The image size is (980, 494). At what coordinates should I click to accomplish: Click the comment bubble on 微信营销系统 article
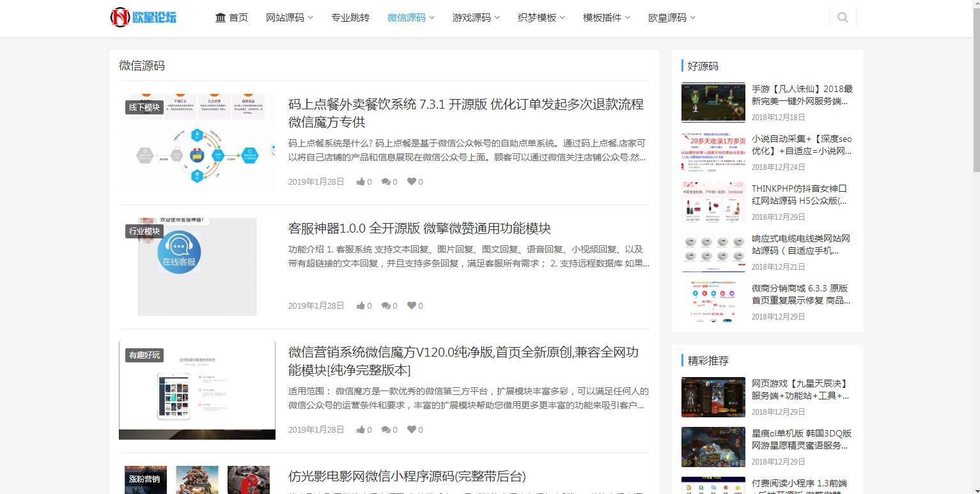click(386, 429)
